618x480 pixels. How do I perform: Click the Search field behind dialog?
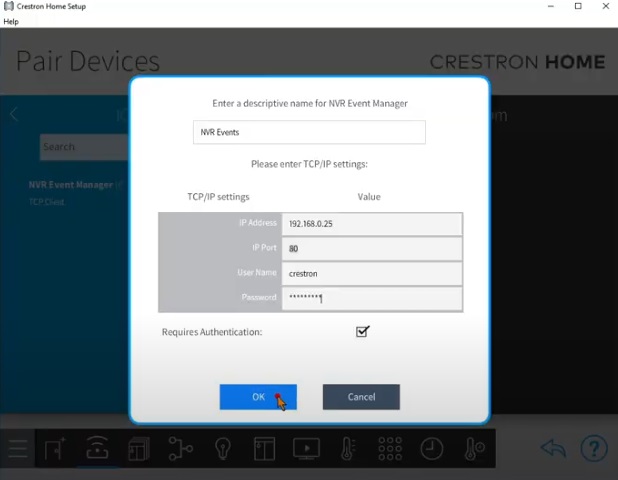84,147
